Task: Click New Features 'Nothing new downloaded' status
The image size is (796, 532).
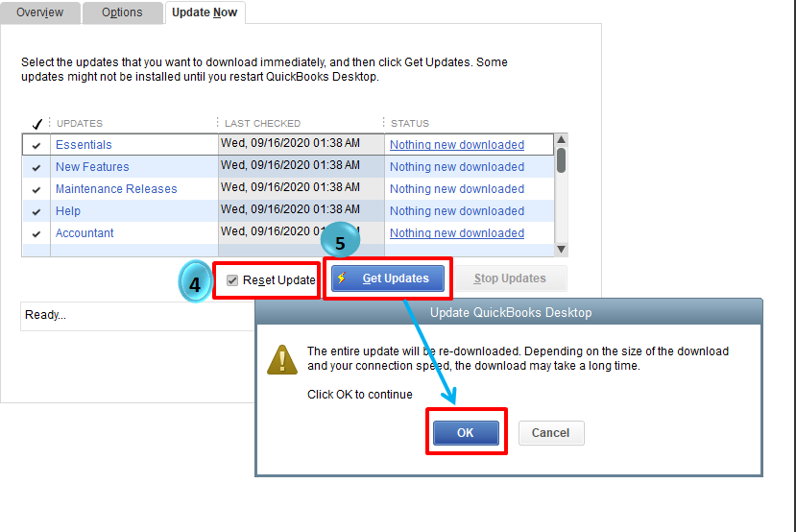Action: point(457,166)
